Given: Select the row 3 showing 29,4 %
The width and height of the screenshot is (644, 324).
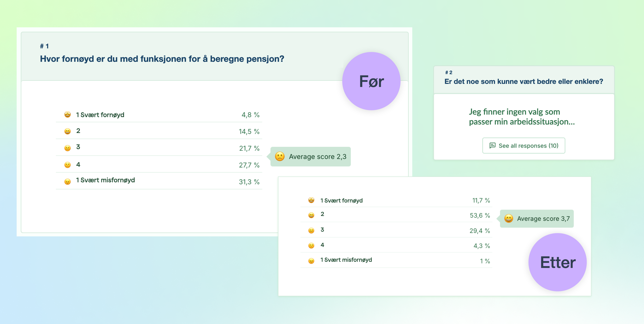Looking at the screenshot, I should [396, 230].
